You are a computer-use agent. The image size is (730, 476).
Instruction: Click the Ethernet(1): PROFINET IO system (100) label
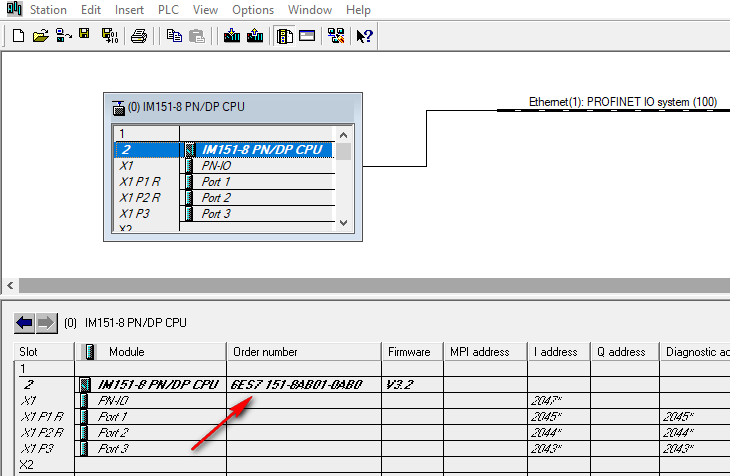point(623,102)
